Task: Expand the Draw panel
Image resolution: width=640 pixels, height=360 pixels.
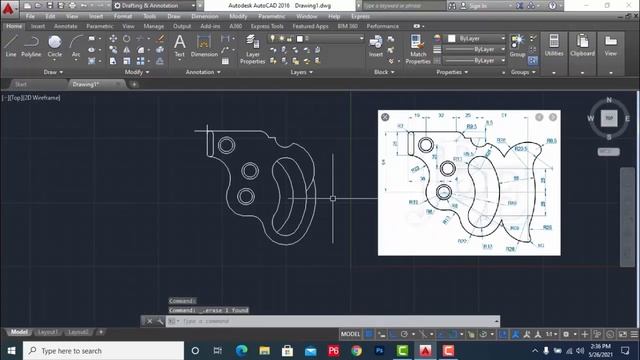Action: pos(53,72)
